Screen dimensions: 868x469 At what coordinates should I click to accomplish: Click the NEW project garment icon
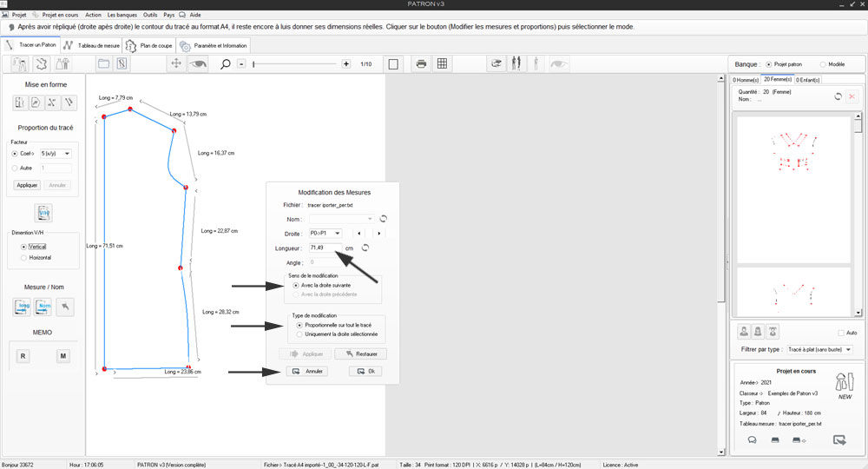tap(842, 385)
